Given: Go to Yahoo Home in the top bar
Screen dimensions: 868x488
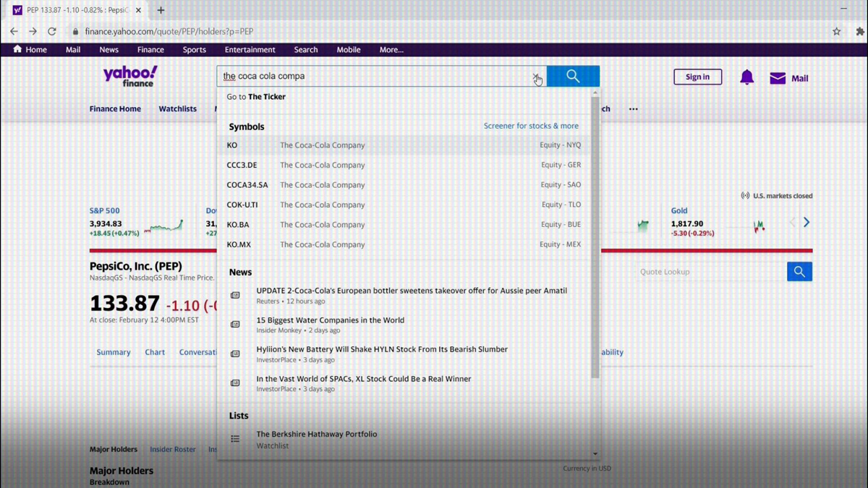Looking at the screenshot, I should pyautogui.click(x=30, y=50).
